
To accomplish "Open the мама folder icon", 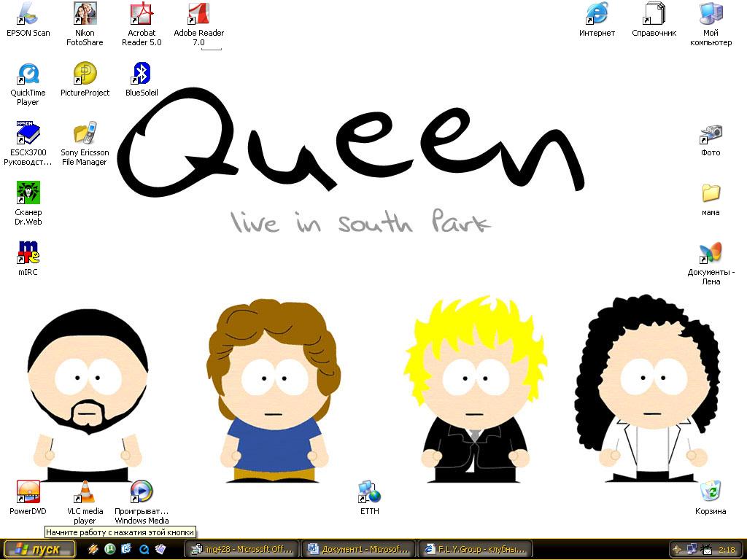I will tap(711, 198).
